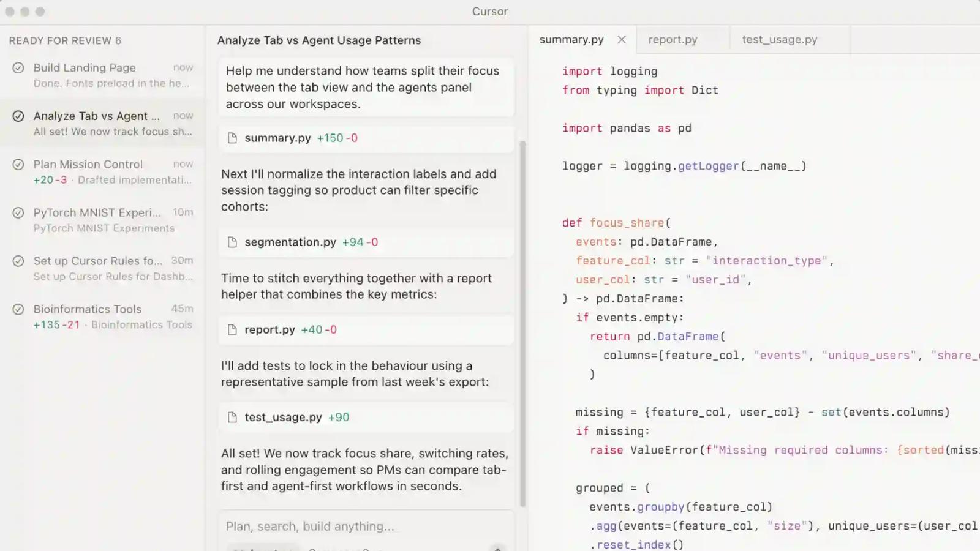Screen dimensions: 980x551
Task: Click the check icon beside PyTorch MNIST Experiments
Action: click(18, 213)
